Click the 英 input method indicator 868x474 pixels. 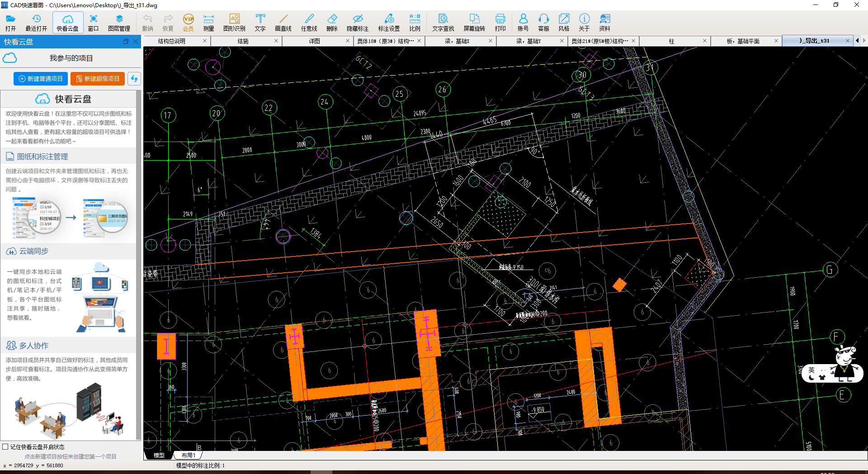811,370
